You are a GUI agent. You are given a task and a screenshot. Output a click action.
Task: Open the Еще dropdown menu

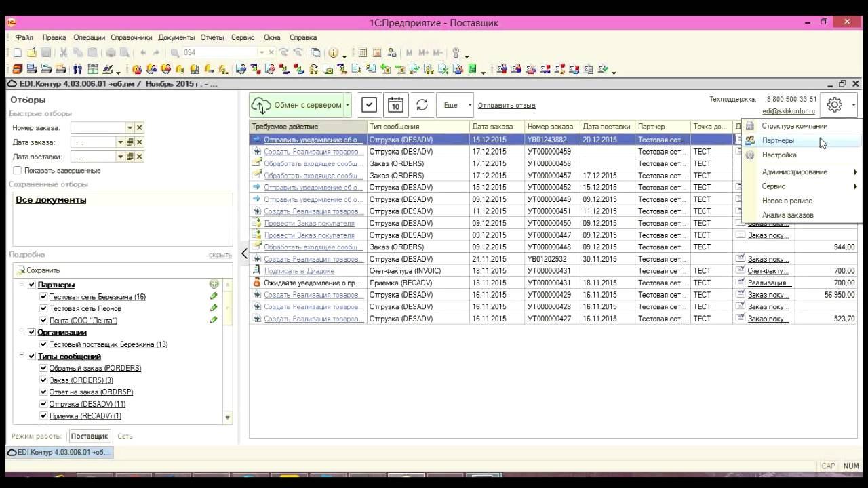(x=455, y=105)
